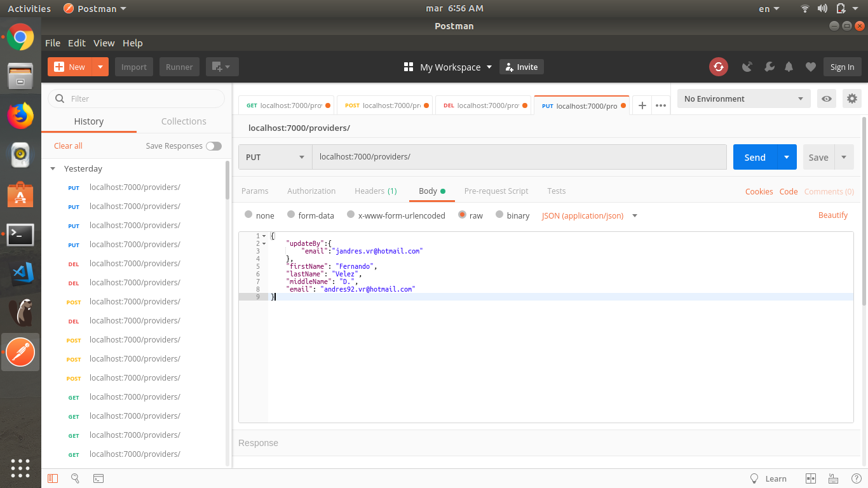Screen dimensions: 868x488
Task: Open the Cookies link
Action: click(x=759, y=191)
